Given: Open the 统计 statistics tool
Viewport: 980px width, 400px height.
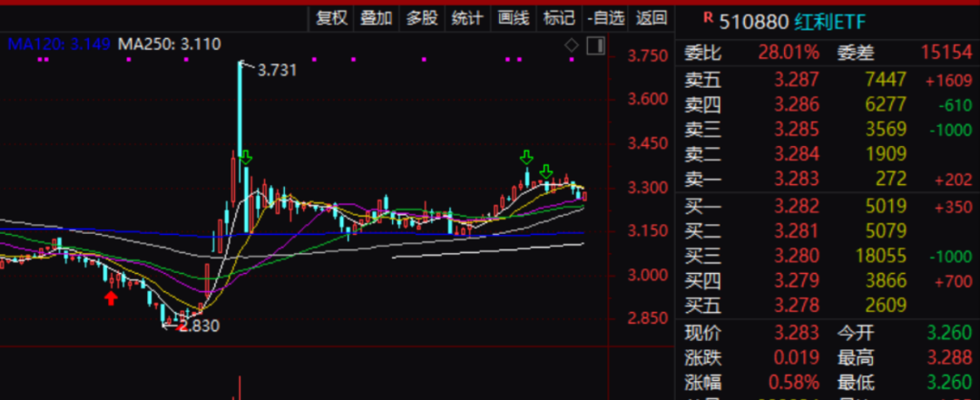Looking at the screenshot, I should click(x=467, y=17).
